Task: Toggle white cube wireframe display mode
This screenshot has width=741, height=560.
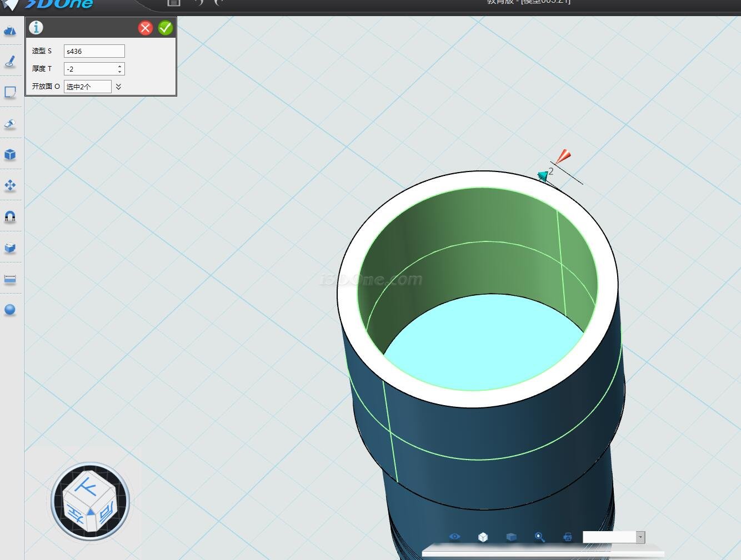Action: tap(483, 537)
